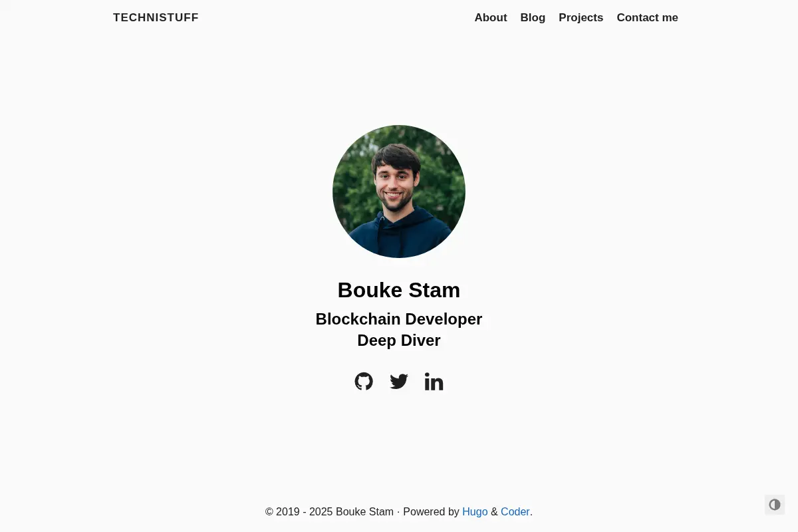Visit the author's GitHub repositories
798x532 pixels.
tap(364, 381)
